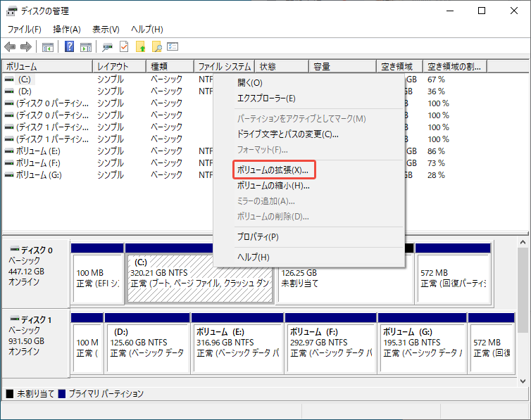The width and height of the screenshot is (531, 420).
Task: Click the black 未割り当て legend swatch
Action: (x=10, y=394)
